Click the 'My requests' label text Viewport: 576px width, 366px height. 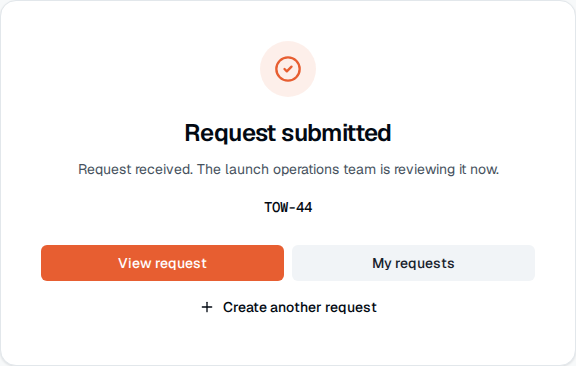(413, 263)
